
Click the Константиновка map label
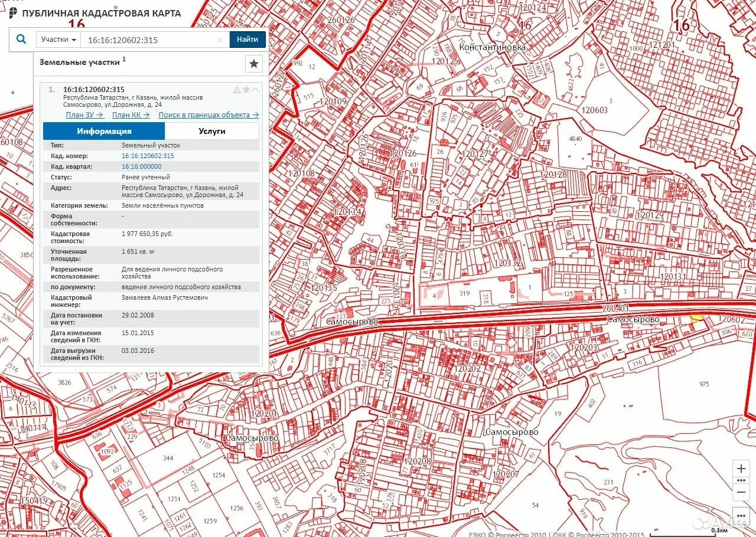point(492,47)
